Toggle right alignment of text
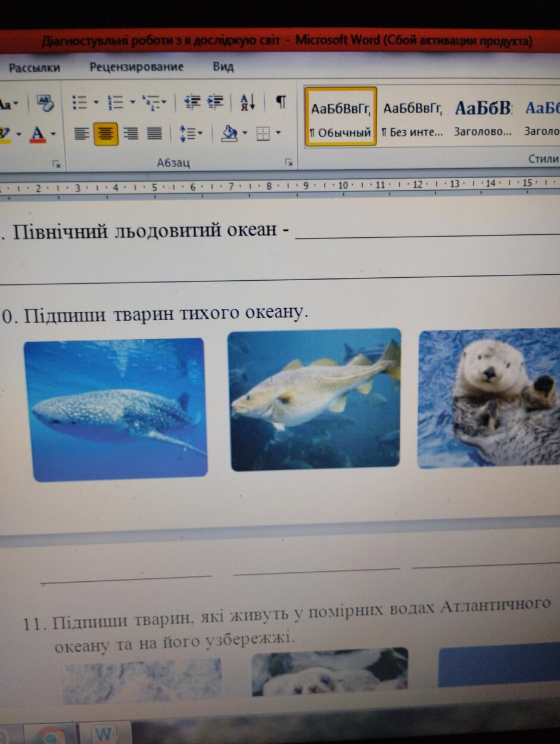Image resolution: width=560 pixels, height=744 pixels. 130,134
